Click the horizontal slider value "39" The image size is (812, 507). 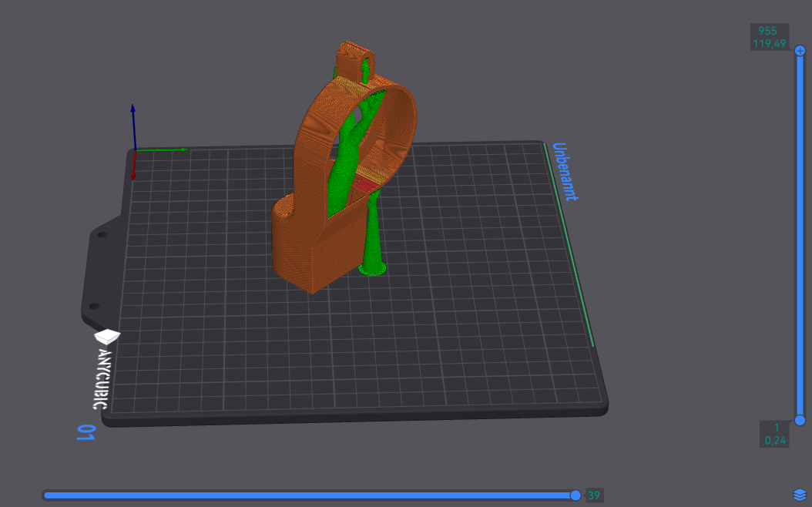[594, 495]
